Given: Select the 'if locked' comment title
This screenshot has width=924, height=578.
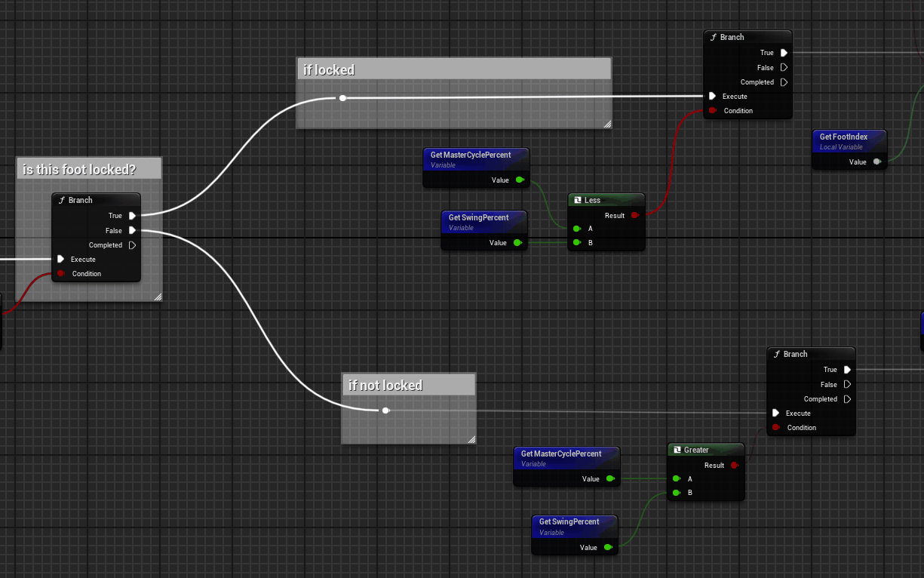Looking at the screenshot, I should click(x=329, y=69).
